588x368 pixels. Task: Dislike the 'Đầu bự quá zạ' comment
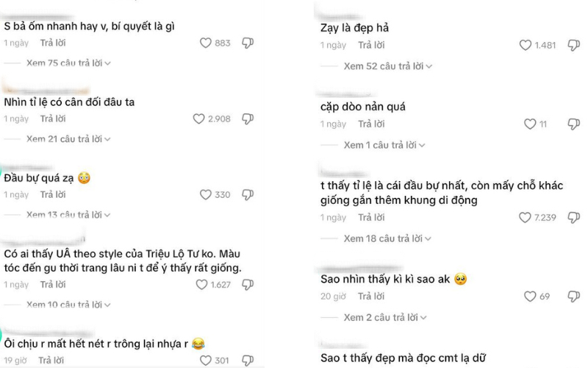[248, 194]
